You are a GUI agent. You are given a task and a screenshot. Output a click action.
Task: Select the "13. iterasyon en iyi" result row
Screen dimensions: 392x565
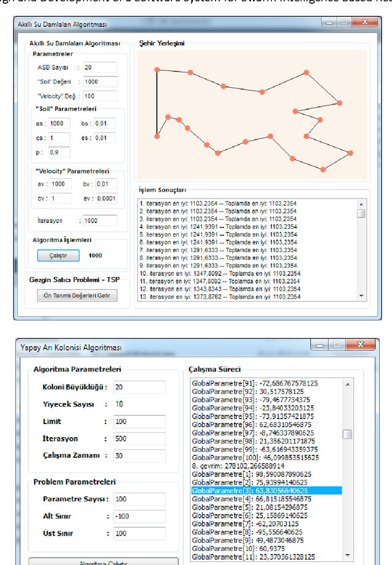(220, 297)
